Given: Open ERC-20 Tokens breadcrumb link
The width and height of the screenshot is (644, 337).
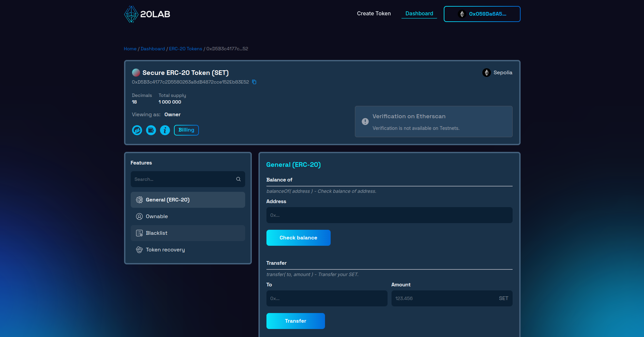Looking at the screenshot, I should tap(186, 49).
